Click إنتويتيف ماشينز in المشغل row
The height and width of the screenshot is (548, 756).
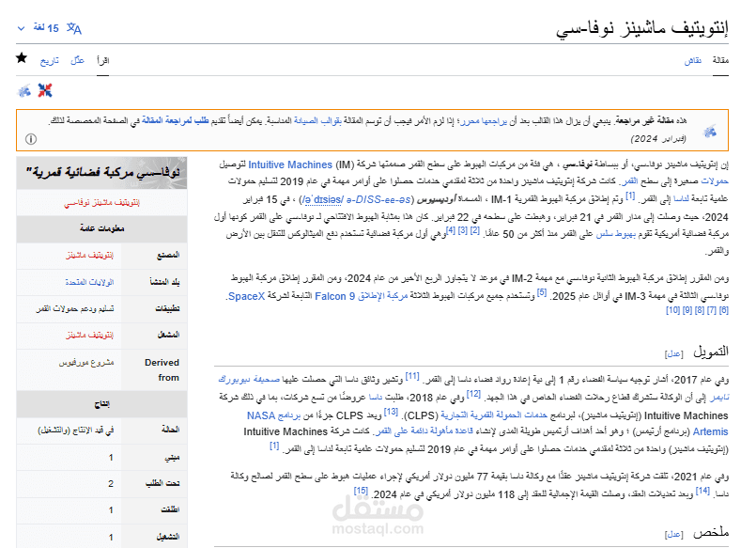tap(89, 335)
